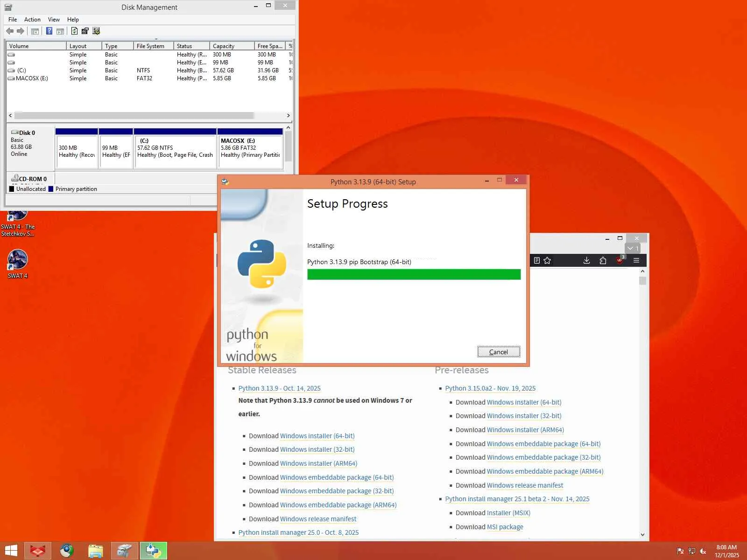Screen dimensions: 747x560
Task: Cancel the Python 3.13.9 setup
Action: tap(498, 352)
